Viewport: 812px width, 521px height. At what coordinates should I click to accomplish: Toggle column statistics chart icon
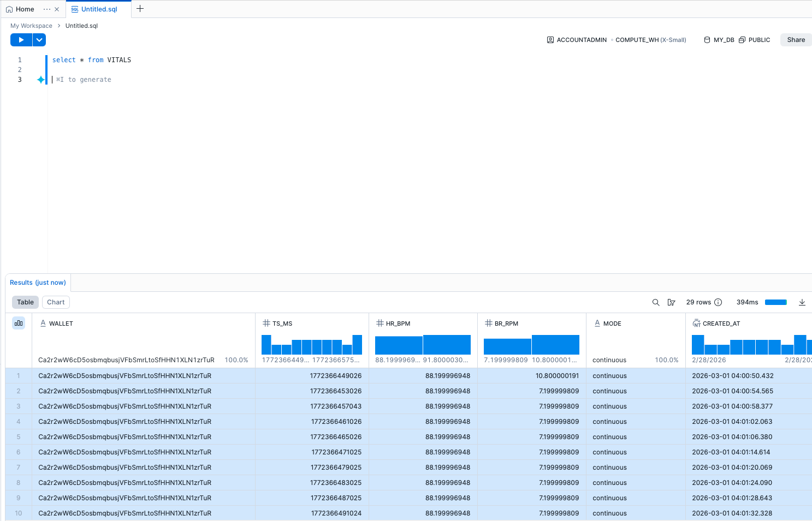[x=19, y=323]
